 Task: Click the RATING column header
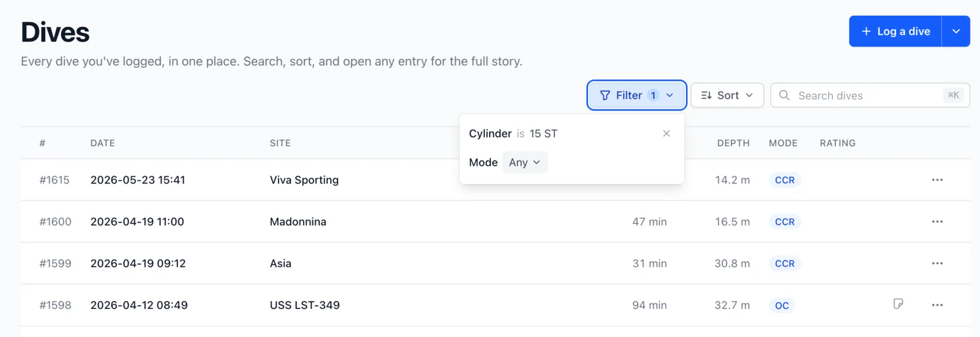tap(837, 143)
